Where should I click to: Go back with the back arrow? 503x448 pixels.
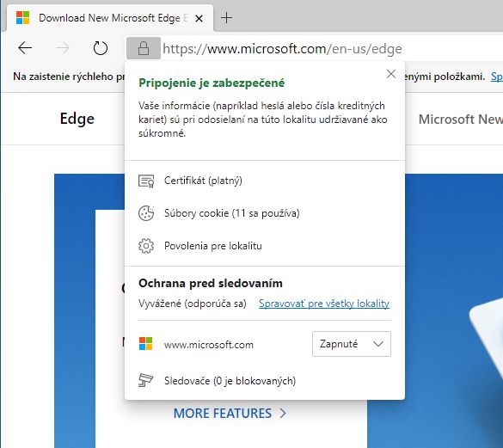(25, 48)
